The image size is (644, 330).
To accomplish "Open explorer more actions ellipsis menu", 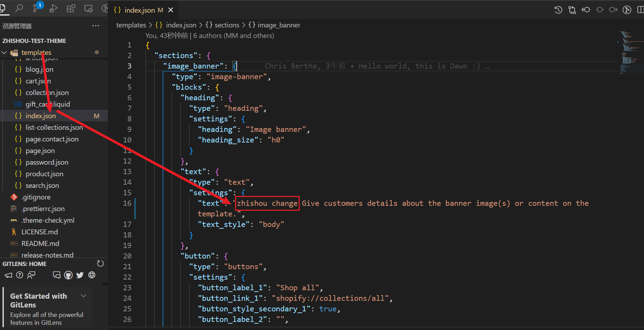I will point(96,26).
